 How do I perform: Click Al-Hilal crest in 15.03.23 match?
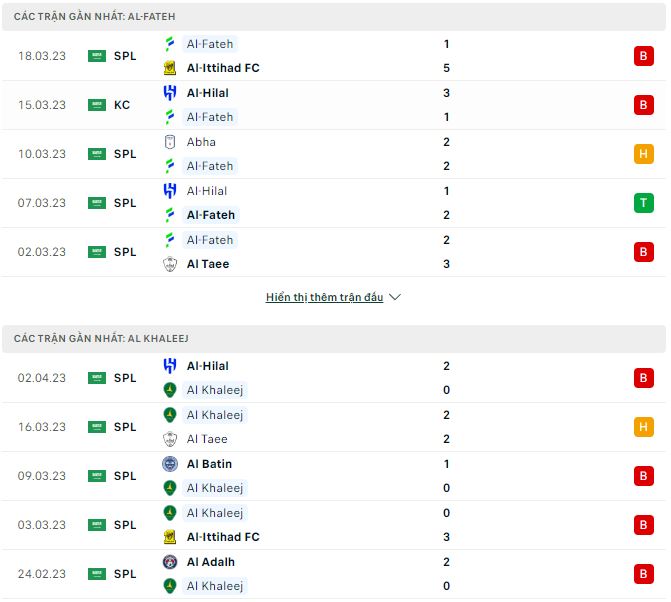170,93
